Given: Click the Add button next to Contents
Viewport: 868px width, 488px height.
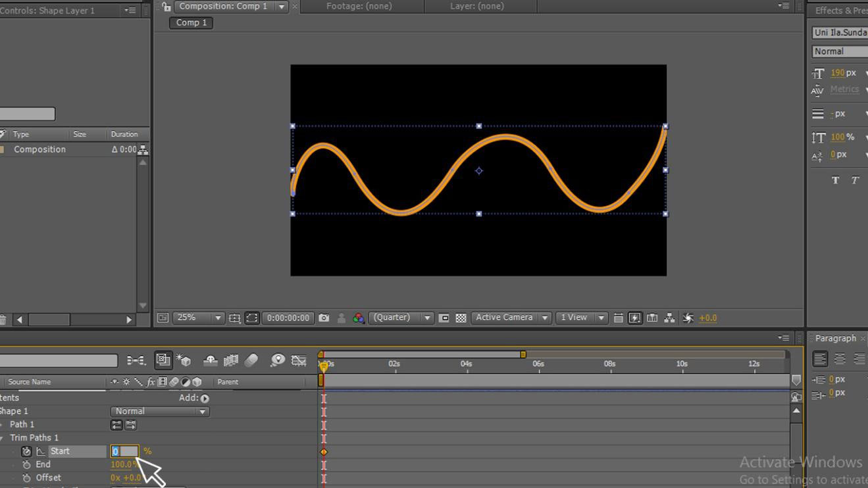Looking at the screenshot, I should click(204, 398).
